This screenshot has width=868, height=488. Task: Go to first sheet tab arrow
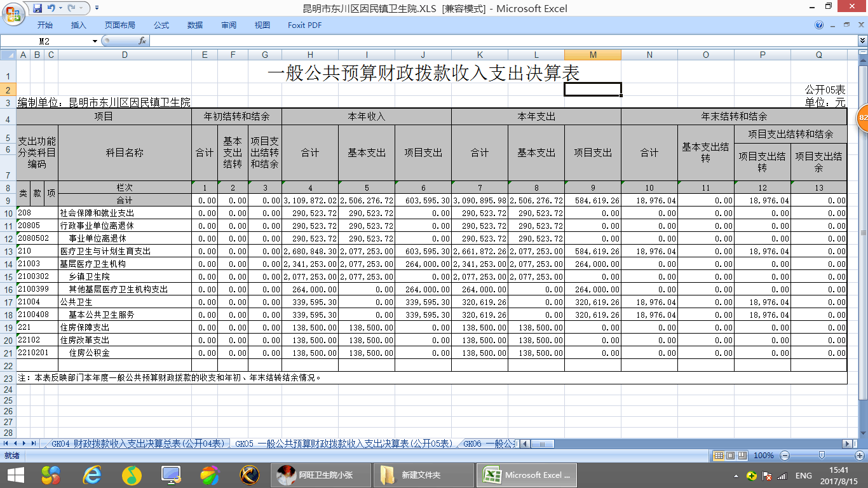coord(6,443)
